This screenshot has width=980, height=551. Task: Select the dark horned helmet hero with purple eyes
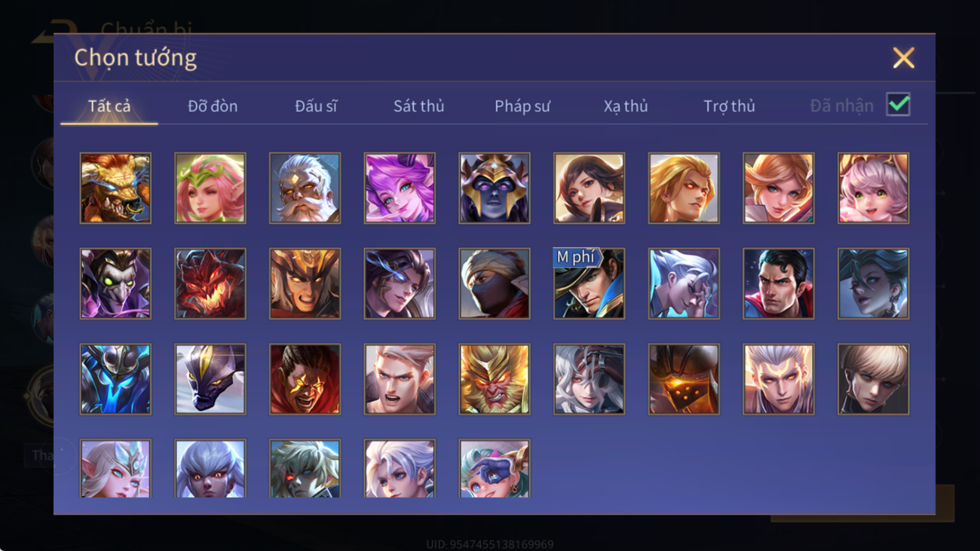(x=494, y=188)
